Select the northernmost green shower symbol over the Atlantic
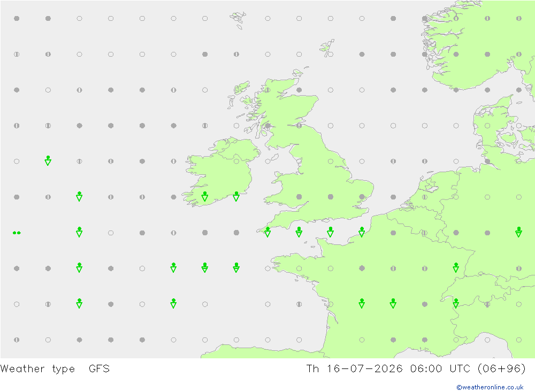 coord(48,160)
